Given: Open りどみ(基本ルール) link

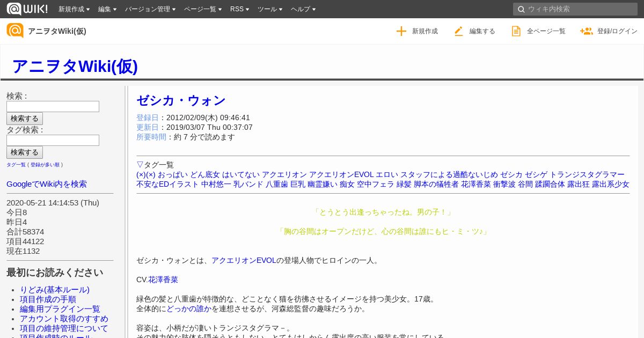Looking at the screenshot, I should click(55, 290).
